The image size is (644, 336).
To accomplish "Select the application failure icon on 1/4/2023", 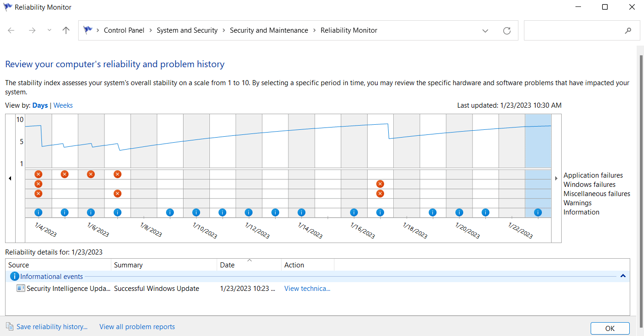I will pos(38,174).
